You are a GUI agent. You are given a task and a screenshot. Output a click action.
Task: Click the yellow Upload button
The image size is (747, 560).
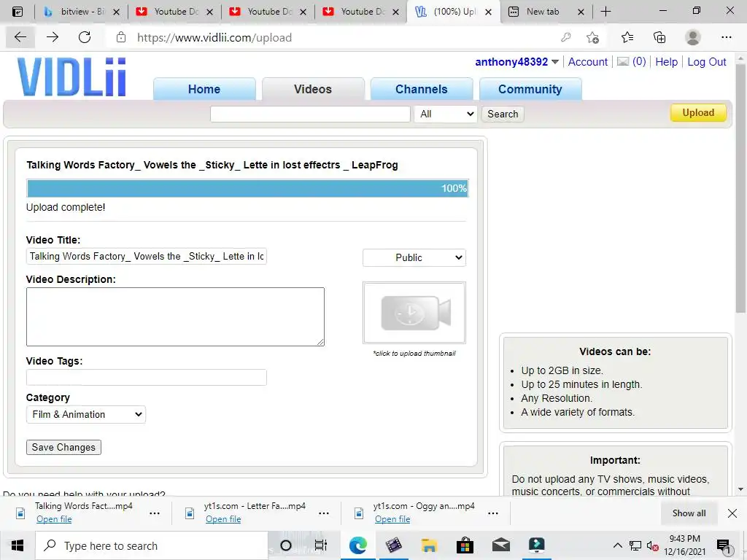698,113
